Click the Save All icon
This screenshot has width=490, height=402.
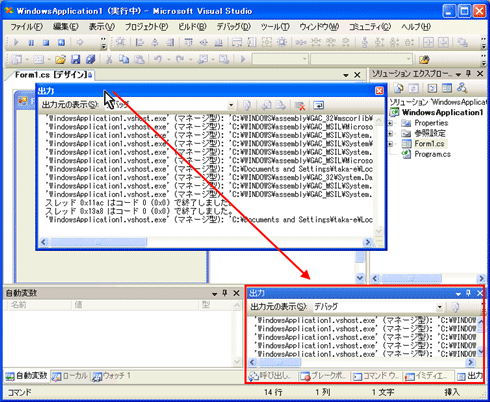(x=91, y=60)
